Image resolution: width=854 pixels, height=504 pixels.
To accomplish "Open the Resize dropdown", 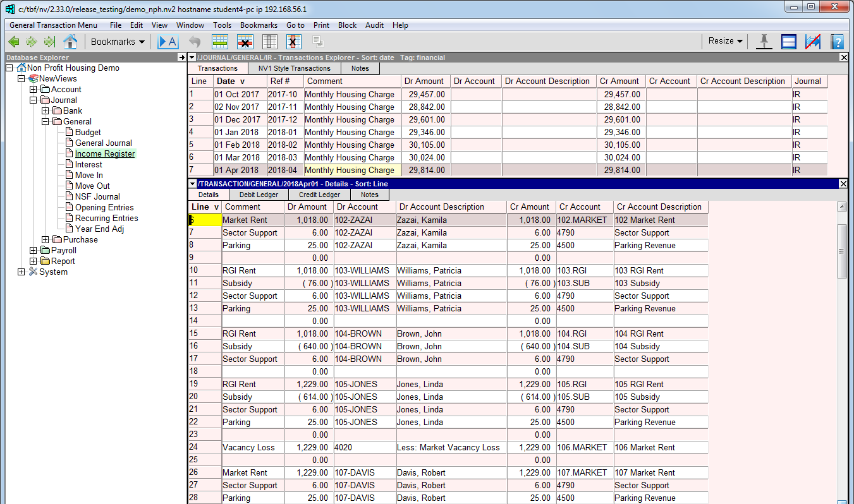I will coord(725,41).
